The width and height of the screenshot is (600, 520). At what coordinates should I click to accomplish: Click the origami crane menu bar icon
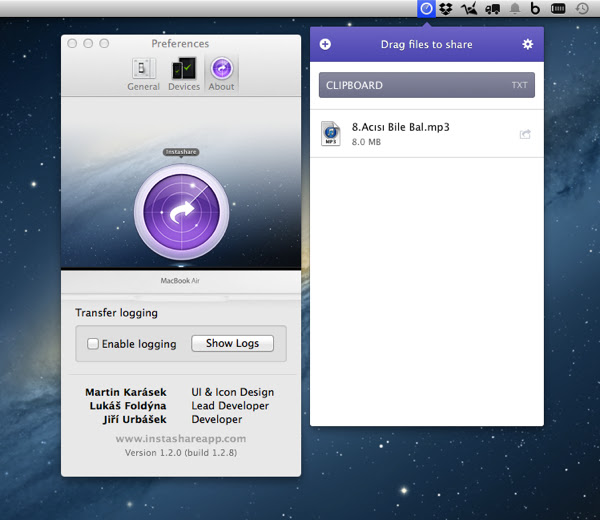[469, 8]
